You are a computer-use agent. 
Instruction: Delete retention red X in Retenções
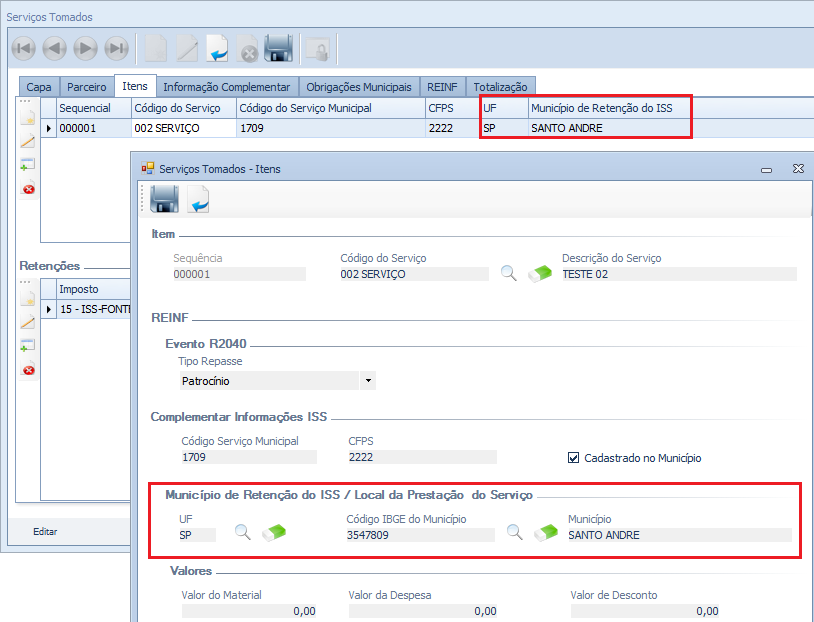click(x=29, y=369)
